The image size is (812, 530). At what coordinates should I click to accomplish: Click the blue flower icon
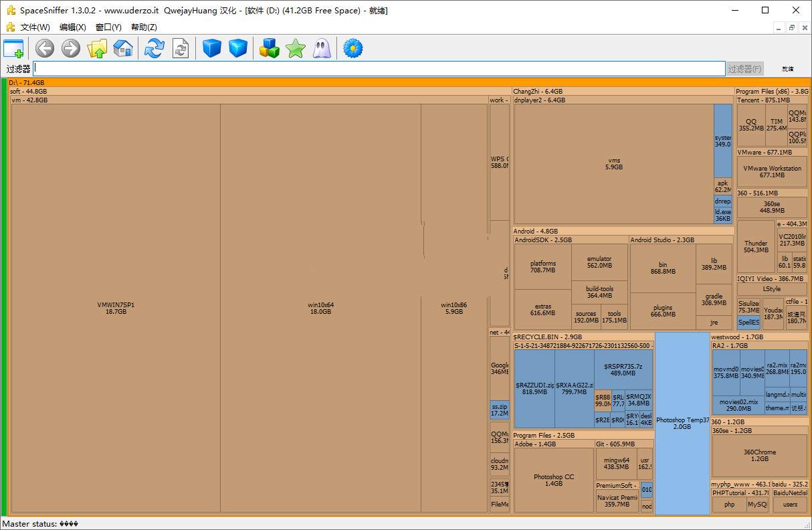click(x=352, y=48)
